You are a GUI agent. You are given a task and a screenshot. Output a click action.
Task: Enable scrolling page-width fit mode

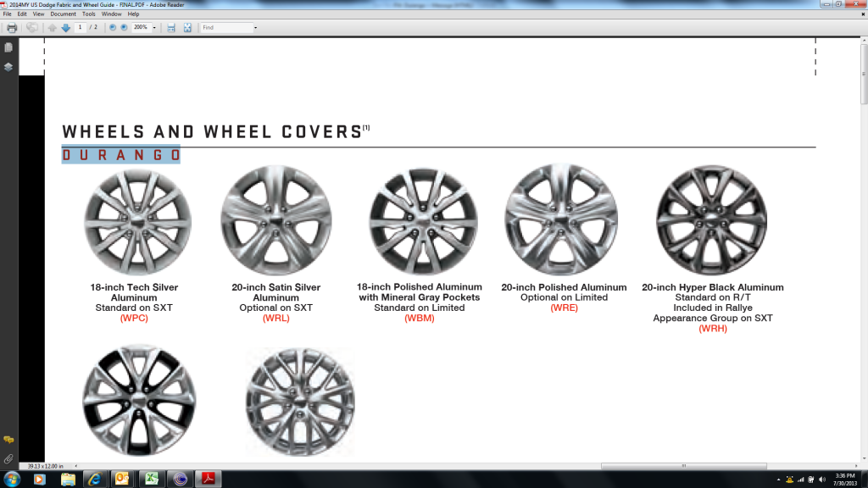click(x=171, y=28)
